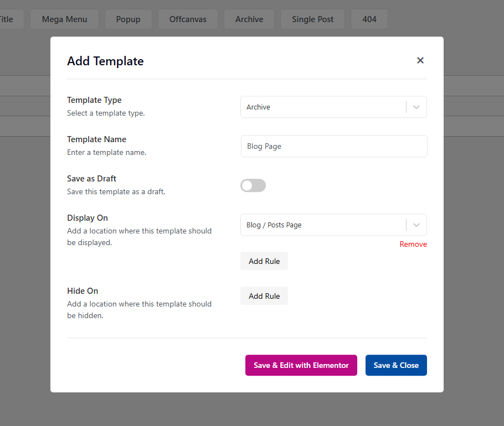Open the Display On chevron dropdown
Screen dimensions: 504x426
coord(416,225)
